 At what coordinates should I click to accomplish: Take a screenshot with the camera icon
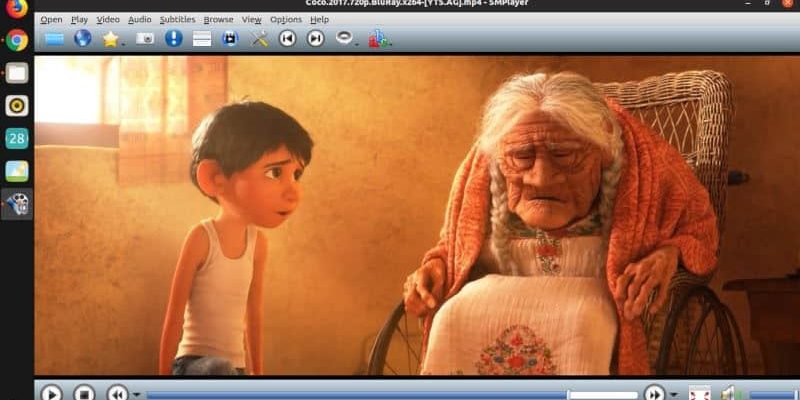(145, 39)
